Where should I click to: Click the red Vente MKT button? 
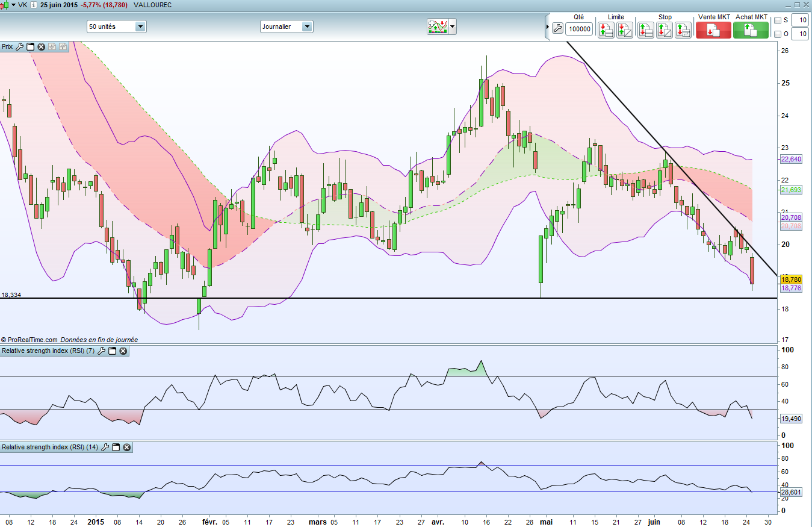click(x=713, y=30)
